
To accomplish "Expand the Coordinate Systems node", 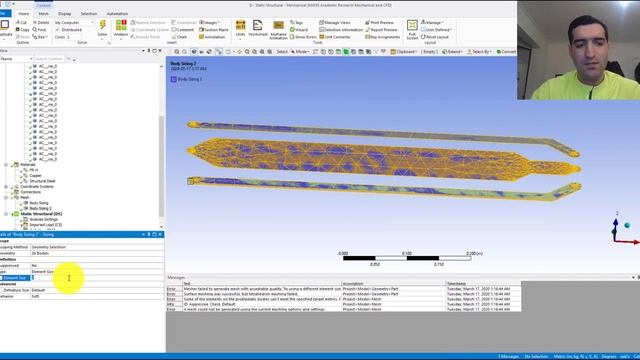I will (6, 187).
